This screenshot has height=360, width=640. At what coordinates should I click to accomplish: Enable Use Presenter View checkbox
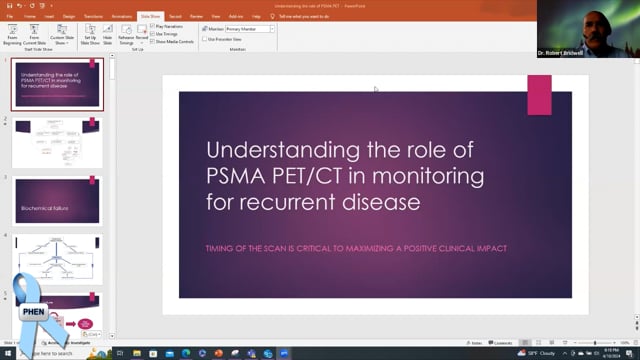(204, 39)
